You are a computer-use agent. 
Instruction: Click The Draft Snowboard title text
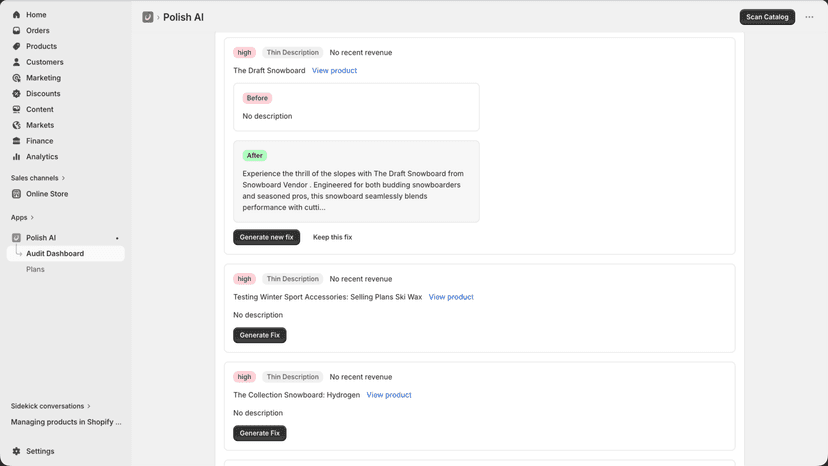point(269,70)
